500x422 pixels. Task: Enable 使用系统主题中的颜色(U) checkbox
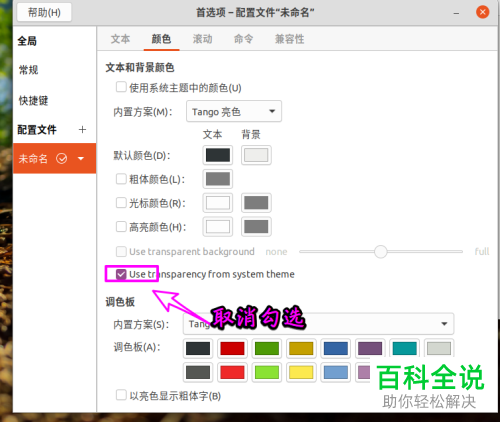point(121,87)
